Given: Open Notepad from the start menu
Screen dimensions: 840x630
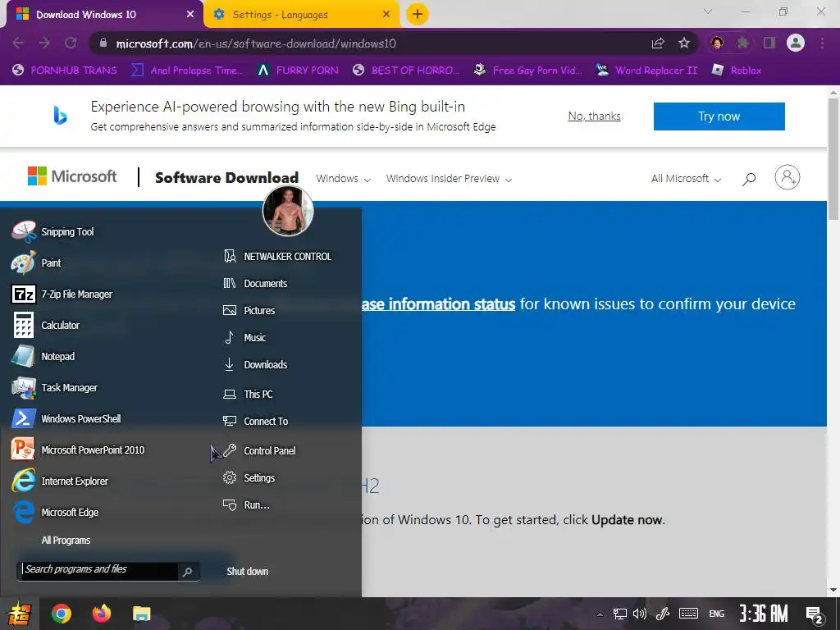Looking at the screenshot, I should point(43,356).
